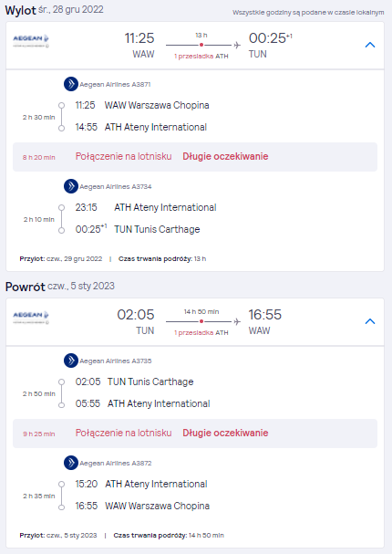Click the 8 h 20 min 'Długie oczekiwanie' warning
Image resolution: width=392 pixels, height=554 pixels.
tap(225, 156)
